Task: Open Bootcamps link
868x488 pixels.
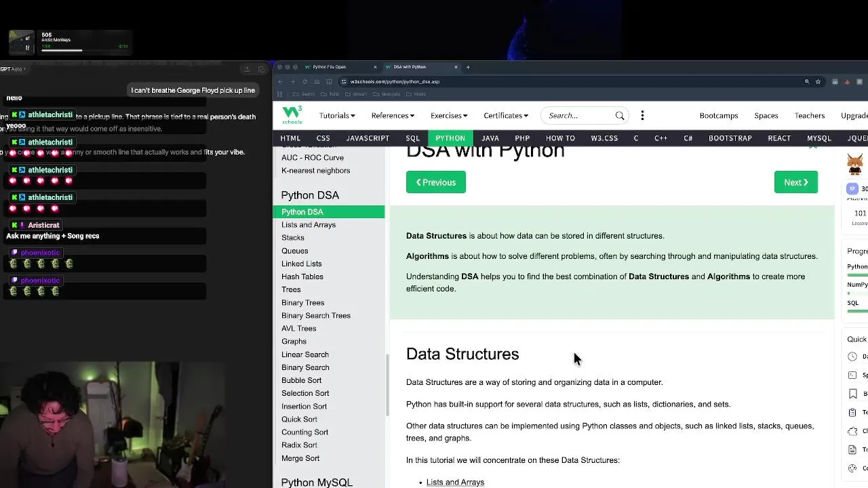Action: [x=719, y=116]
